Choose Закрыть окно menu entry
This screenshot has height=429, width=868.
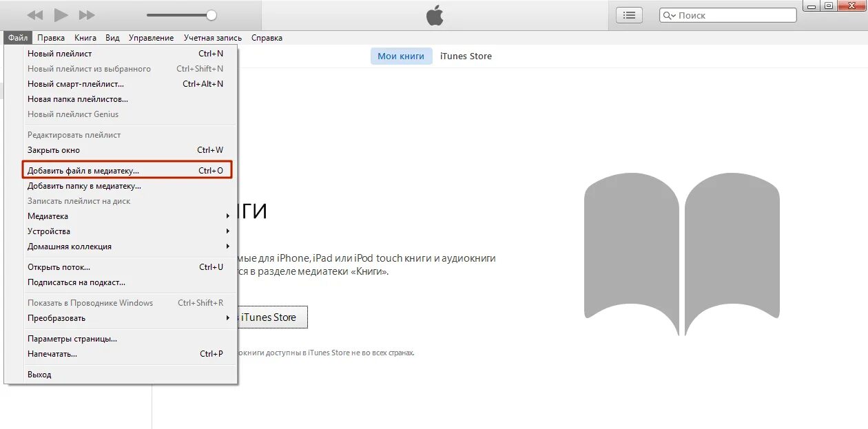coord(130,150)
